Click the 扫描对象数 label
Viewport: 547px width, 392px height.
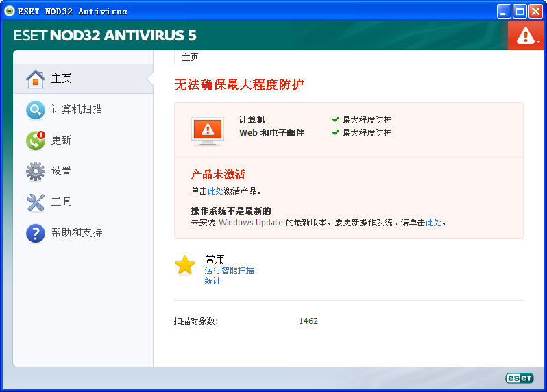(x=196, y=321)
